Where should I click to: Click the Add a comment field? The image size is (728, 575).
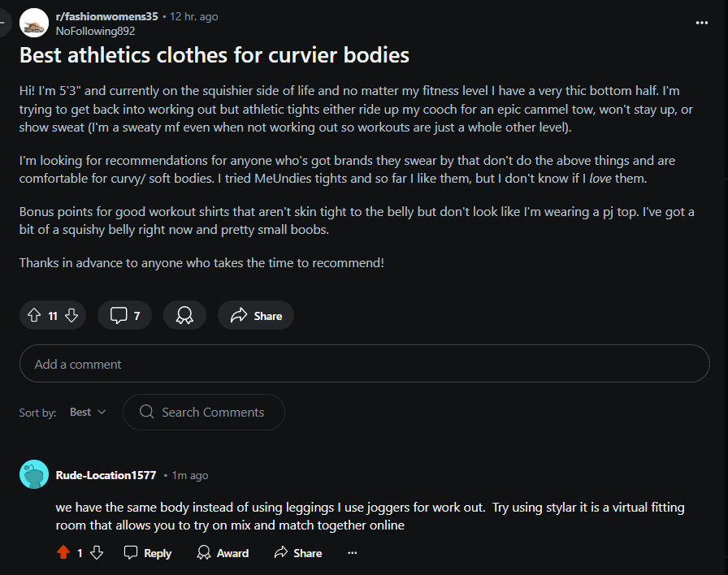click(x=364, y=364)
